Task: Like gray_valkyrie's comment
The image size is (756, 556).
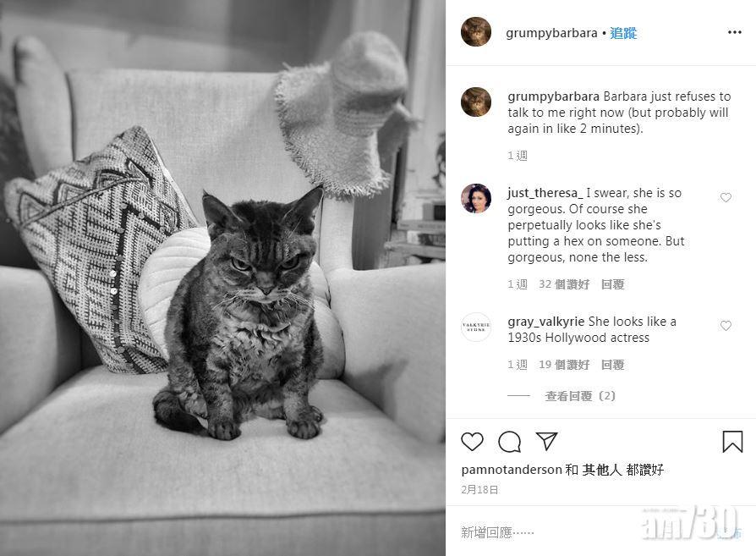Action: (x=726, y=325)
